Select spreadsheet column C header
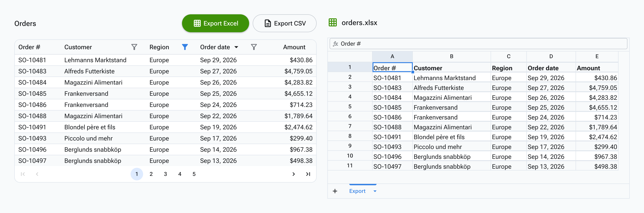 click(508, 57)
